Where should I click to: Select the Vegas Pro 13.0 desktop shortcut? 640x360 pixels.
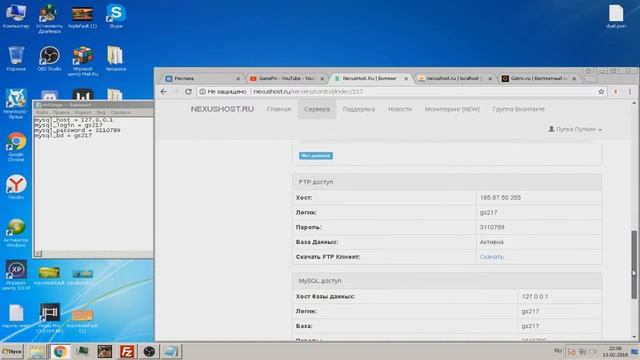click(x=49, y=318)
